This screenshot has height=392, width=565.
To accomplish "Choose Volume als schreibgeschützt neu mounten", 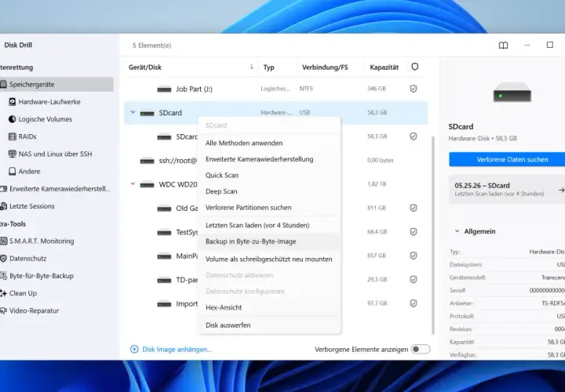I will point(269,260).
